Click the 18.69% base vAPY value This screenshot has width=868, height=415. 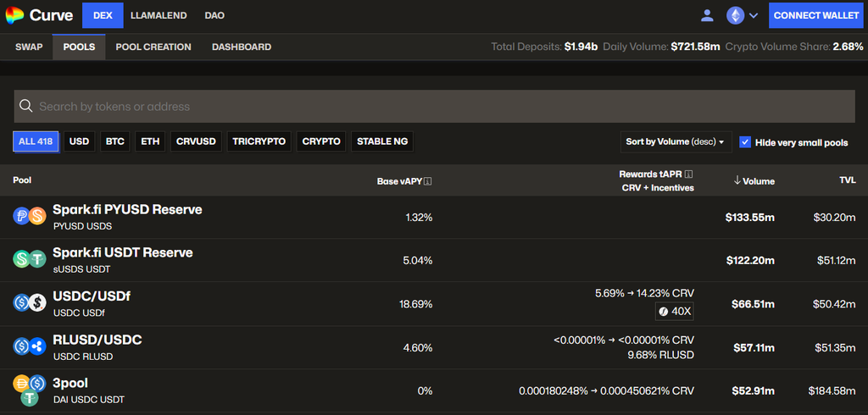pyautogui.click(x=415, y=304)
